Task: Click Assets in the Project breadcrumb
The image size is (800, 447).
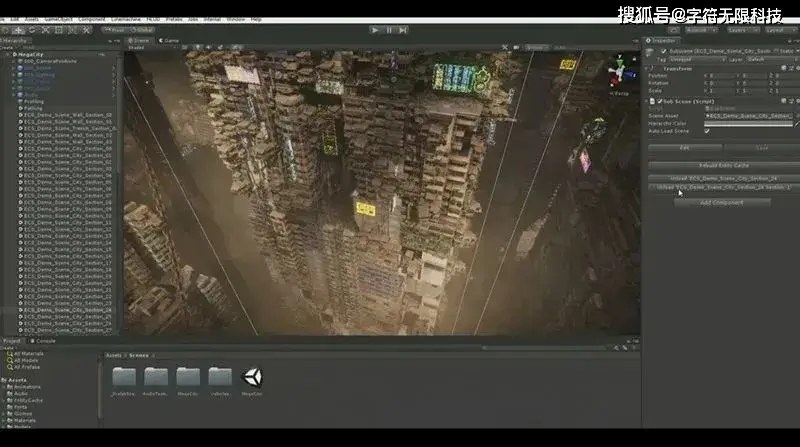Action: point(113,355)
